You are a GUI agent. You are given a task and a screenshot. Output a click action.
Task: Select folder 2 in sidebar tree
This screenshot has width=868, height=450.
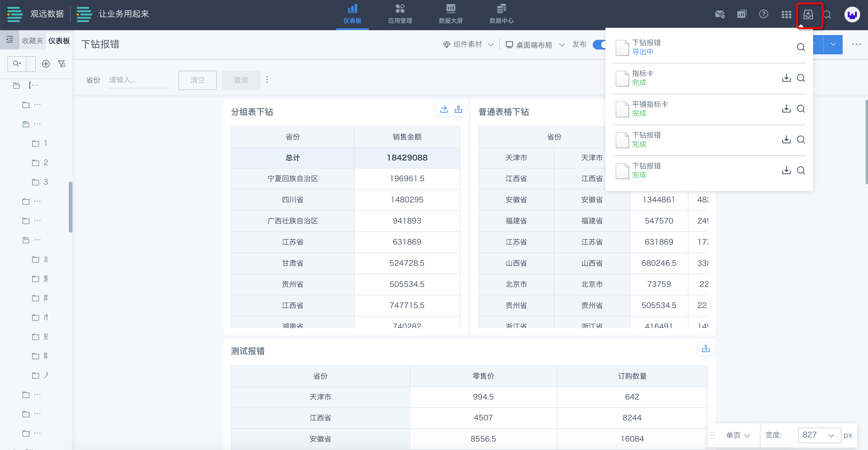(x=40, y=163)
